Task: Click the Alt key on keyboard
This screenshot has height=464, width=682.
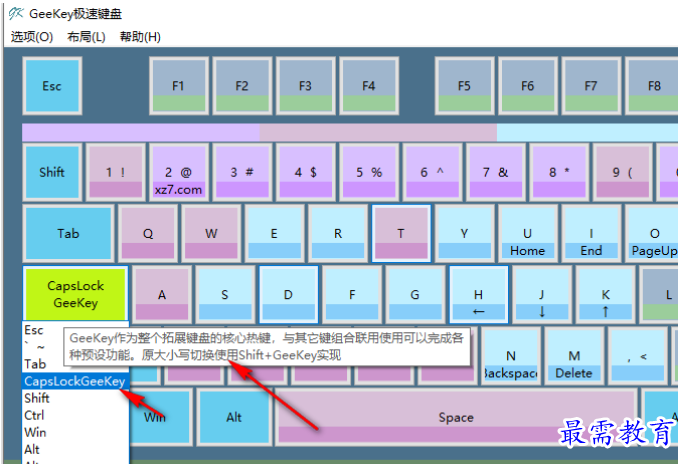Action: click(234, 417)
